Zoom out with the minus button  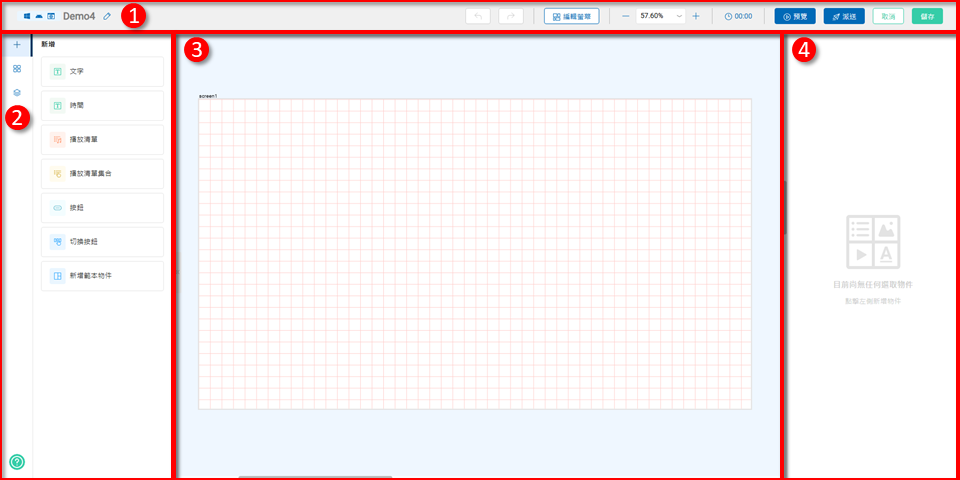pos(626,17)
